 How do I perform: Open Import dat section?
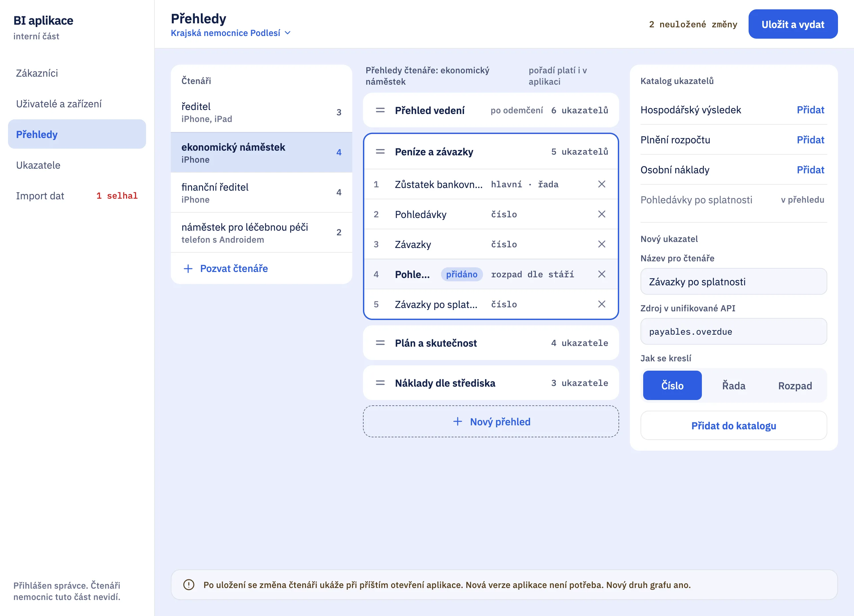coord(77,196)
